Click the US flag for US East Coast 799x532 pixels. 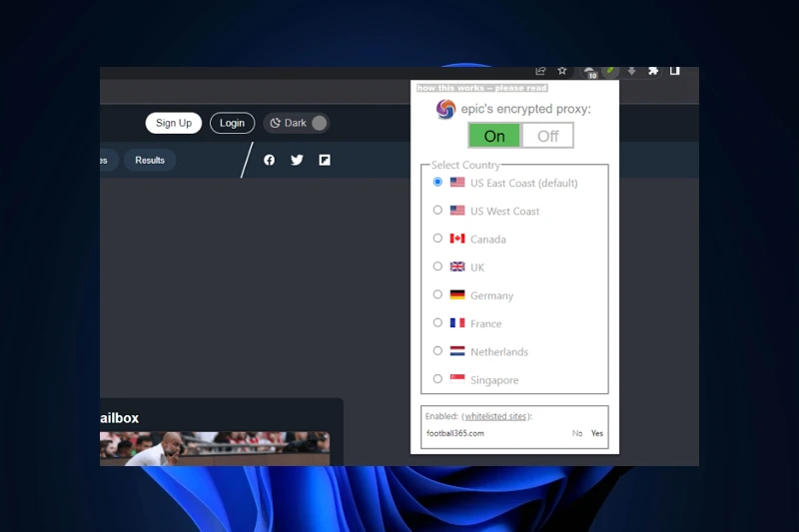point(457,183)
